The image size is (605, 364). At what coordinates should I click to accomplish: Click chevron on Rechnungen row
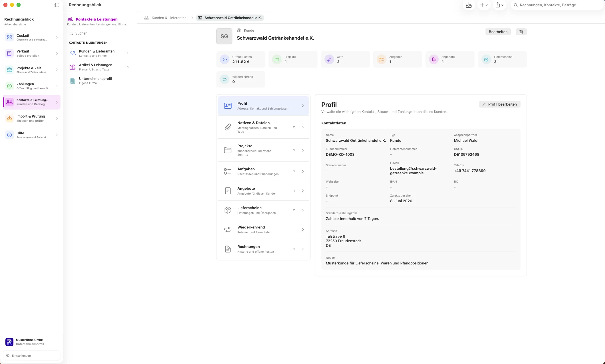[x=303, y=249]
